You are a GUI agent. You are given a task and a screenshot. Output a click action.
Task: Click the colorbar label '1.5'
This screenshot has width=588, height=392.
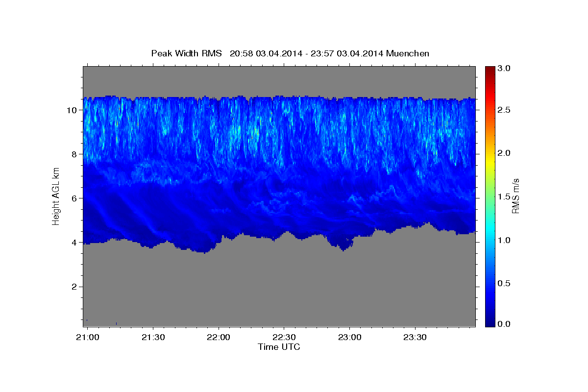tap(504, 196)
